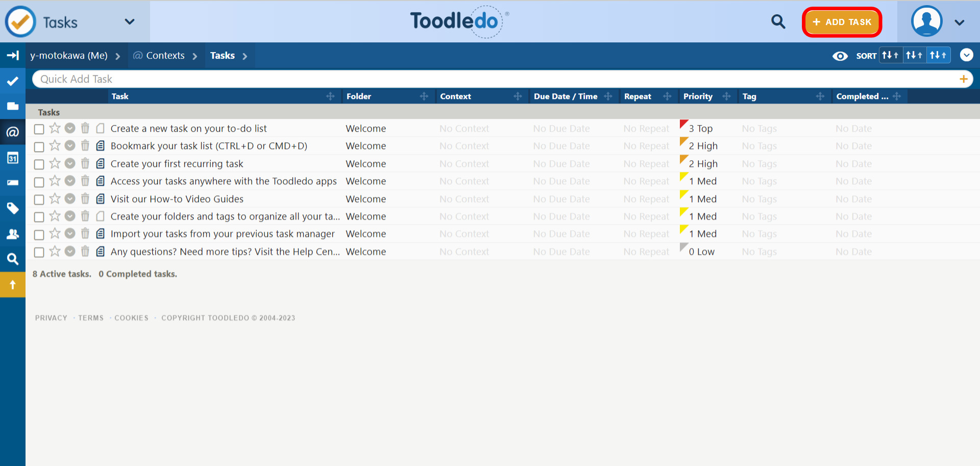This screenshot has height=466, width=980.
Task: Open the PRIVACY footer link
Action: point(51,318)
